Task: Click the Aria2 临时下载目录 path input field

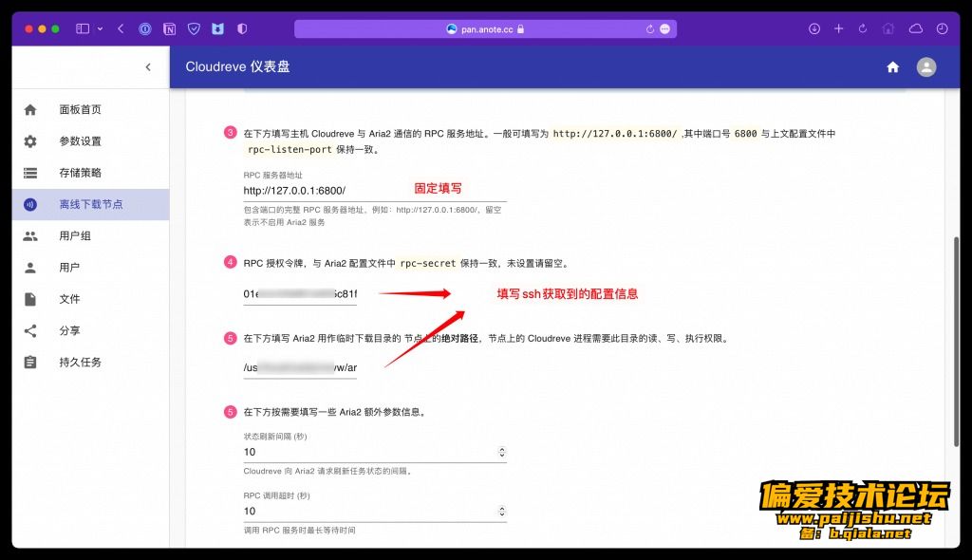Action: click(300, 367)
